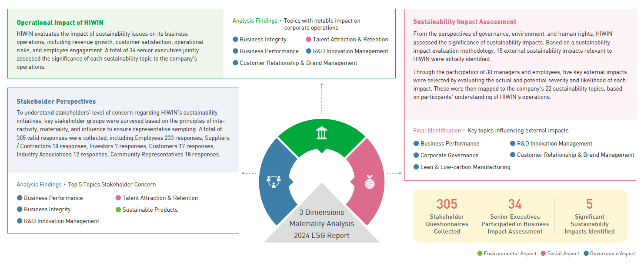644x264 pixels.
Task: Click the 3 Dimensions Materiality Analysis triangle label
Action: (x=322, y=223)
